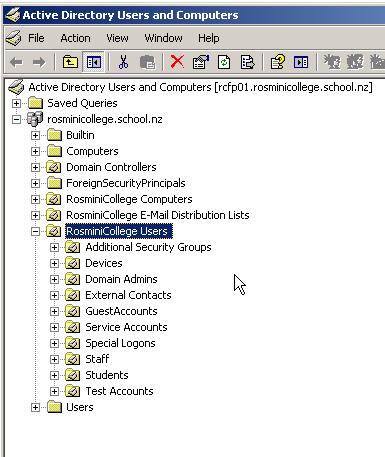Viewport: 385px width, 457px height.
Task: Collapse the rosminicollege.school.nz domain node
Action: point(16,119)
